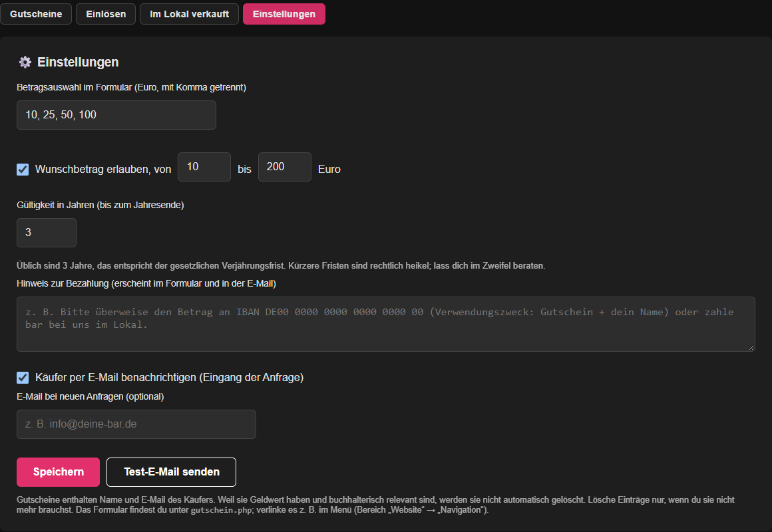The width and height of the screenshot is (772, 532).
Task: Click the hint text starting 'Üblich sind 3 Jahre'
Action: 281,266
